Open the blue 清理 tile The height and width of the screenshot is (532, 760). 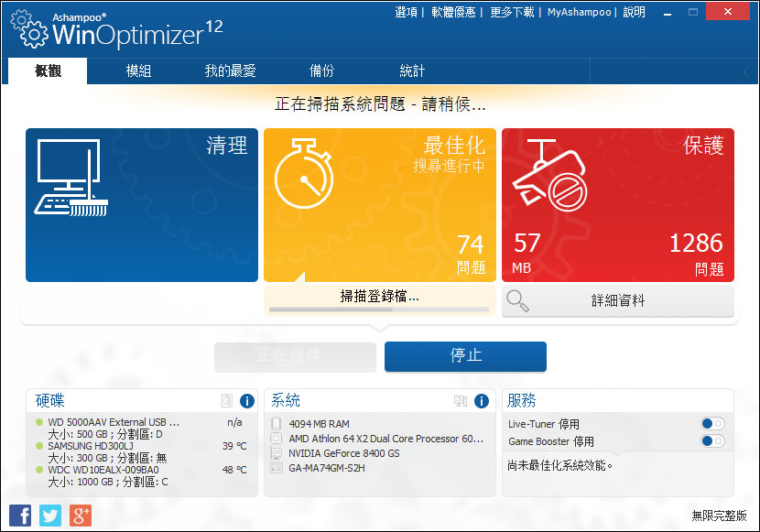pos(142,205)
